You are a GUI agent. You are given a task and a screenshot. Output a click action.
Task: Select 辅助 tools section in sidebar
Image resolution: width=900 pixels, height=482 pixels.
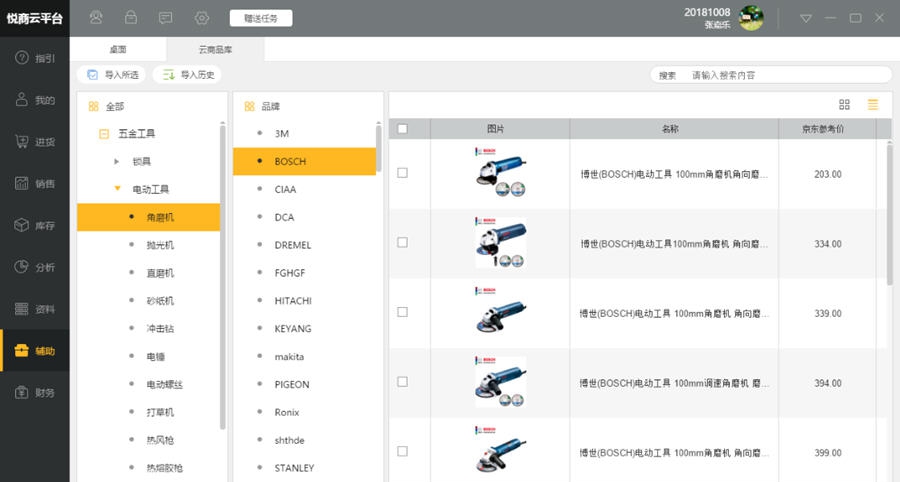(x=34, y=351)
